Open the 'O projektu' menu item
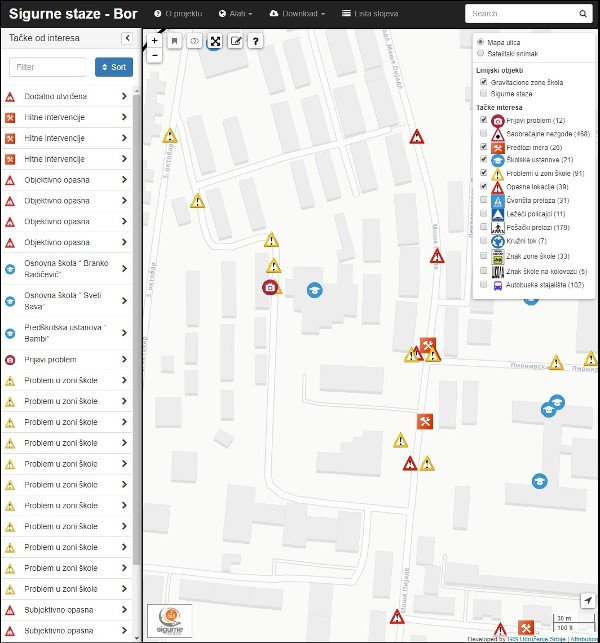The width and height of the screenshot is (600, 643). coord(178,14)
